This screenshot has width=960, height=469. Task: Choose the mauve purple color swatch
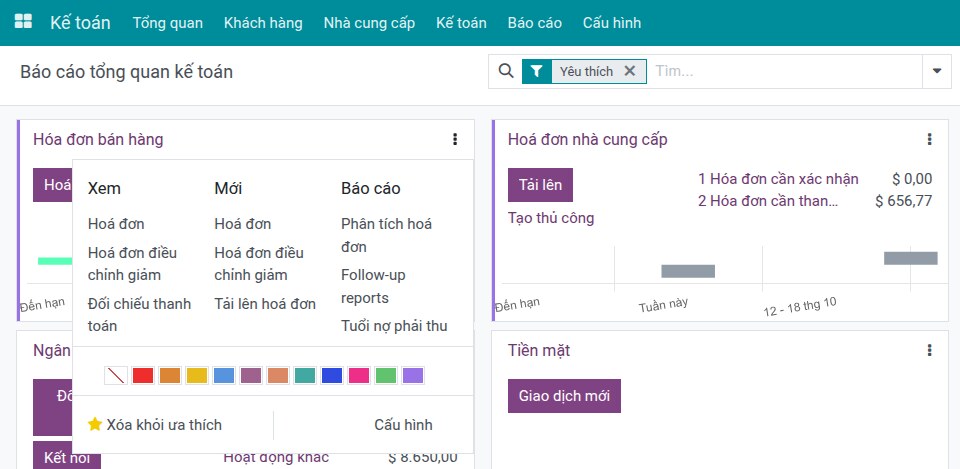(x=250, y=375)
